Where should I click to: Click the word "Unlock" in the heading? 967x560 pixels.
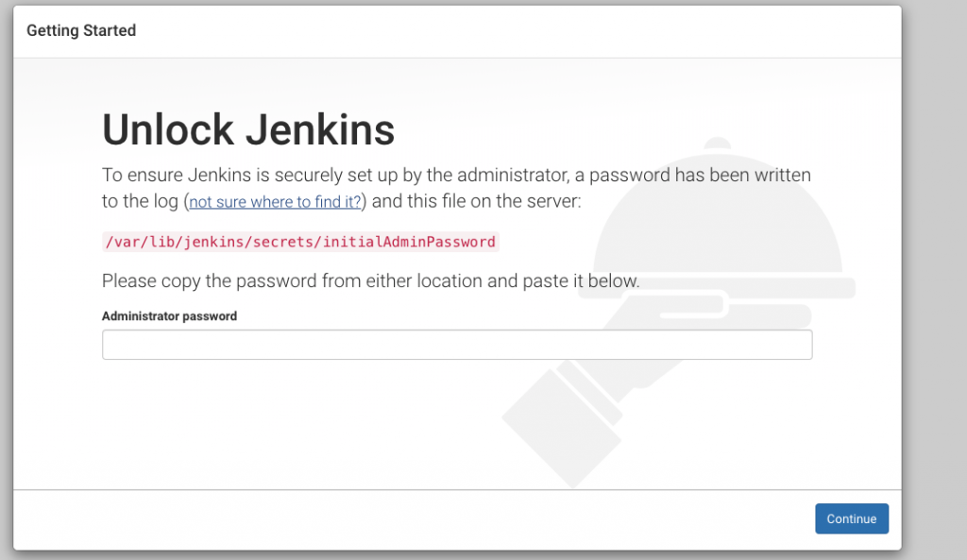tap(168, 130)
